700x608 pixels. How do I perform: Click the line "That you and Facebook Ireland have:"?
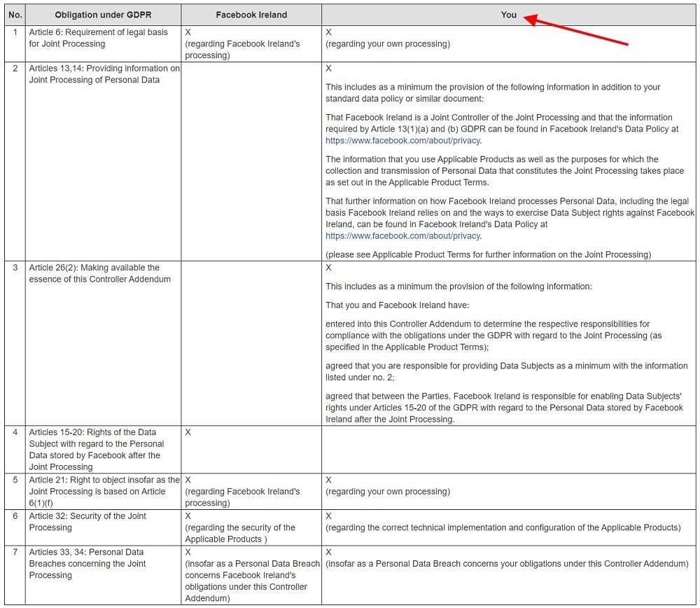point(398,305)
